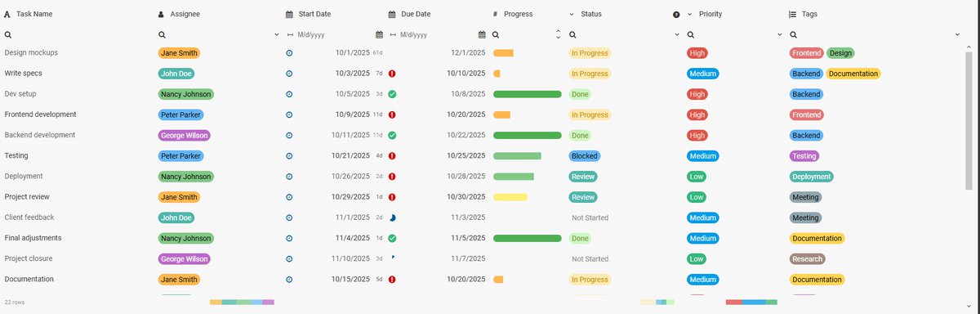
Task: Click the text-type icon beside Task Name header
Action: click(x=7, y=15)
